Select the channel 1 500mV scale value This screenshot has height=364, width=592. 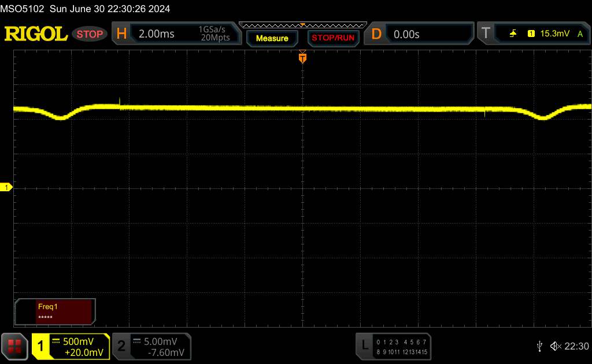(x=78, y=341)
